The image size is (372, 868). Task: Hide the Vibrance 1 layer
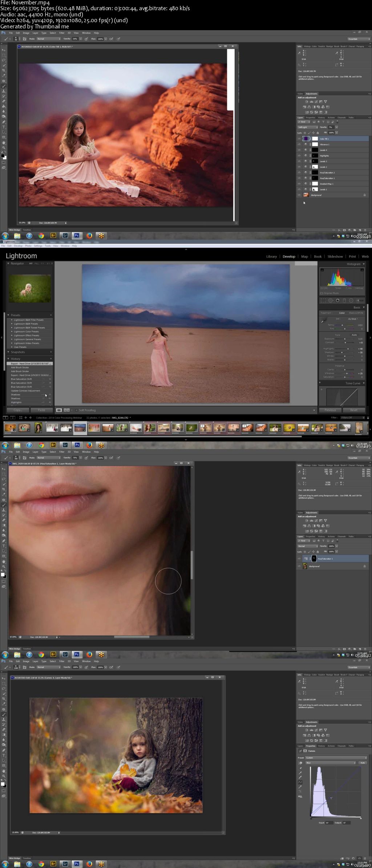pyautogui.click(x=299, y=144)
